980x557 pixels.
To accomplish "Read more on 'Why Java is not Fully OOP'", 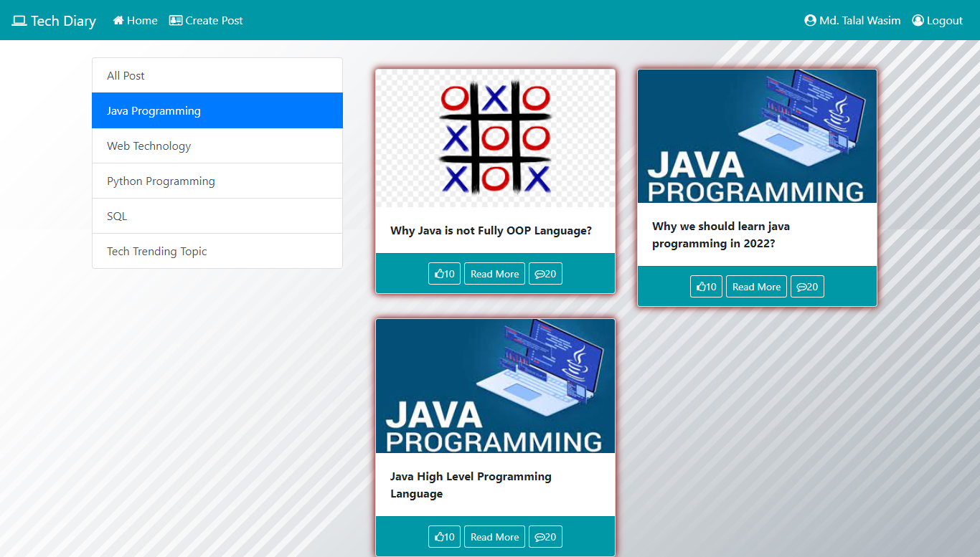I will (494, 274).
